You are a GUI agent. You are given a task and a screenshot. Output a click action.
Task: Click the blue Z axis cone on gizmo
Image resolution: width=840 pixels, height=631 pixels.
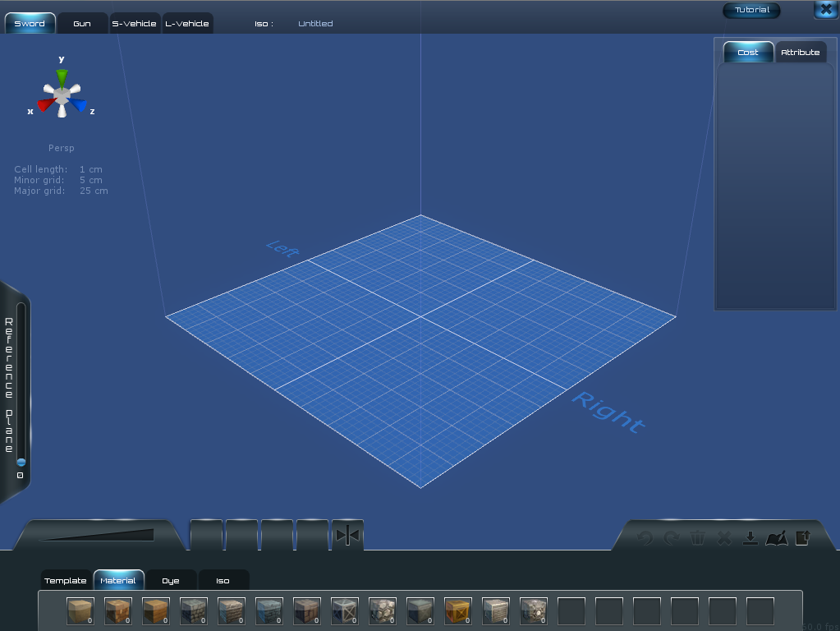click(79, 105)
